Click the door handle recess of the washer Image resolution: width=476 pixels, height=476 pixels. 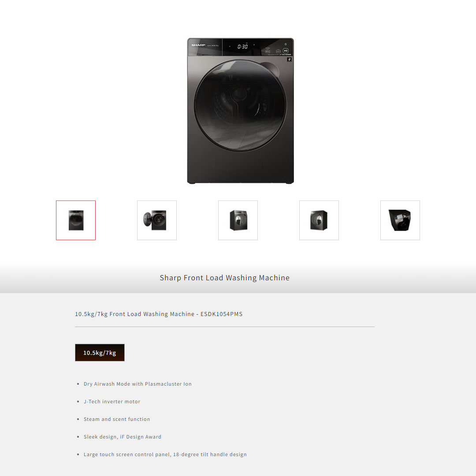point(272,70)
